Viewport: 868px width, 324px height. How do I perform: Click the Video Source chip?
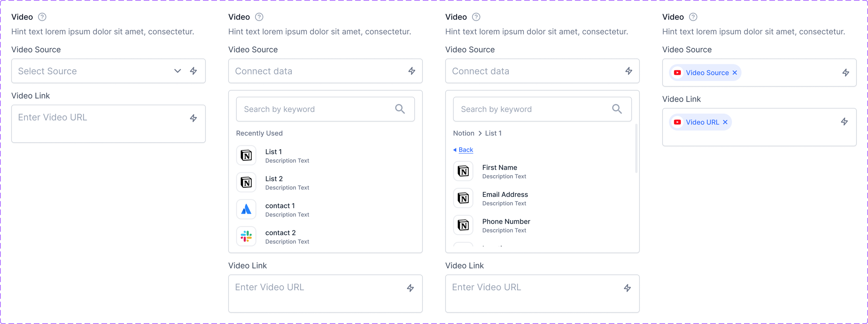tap(705, 73)
